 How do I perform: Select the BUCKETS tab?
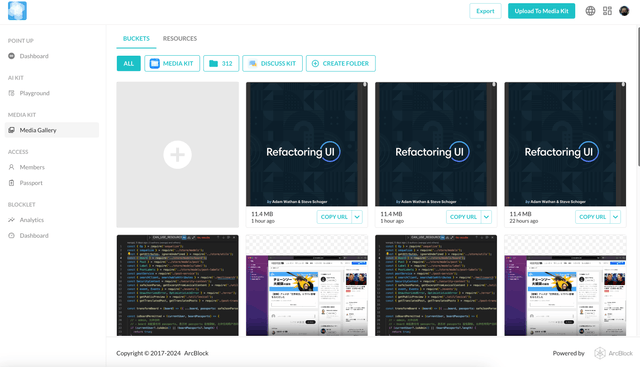(136, 38)
